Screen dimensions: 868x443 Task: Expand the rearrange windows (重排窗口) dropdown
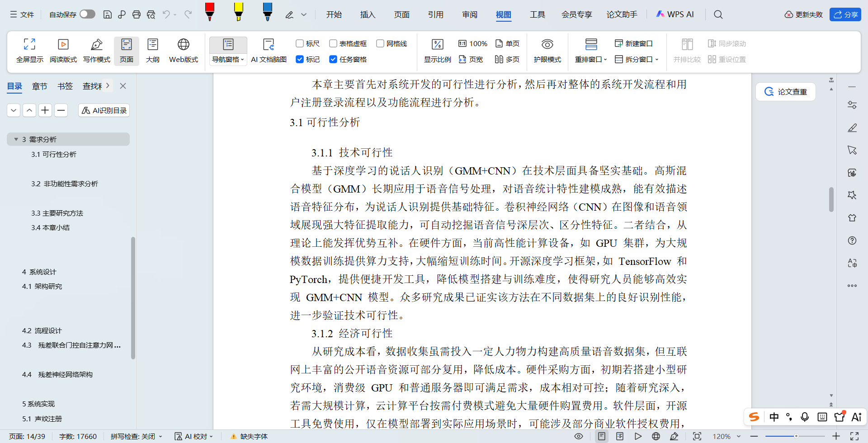[591, 59]
